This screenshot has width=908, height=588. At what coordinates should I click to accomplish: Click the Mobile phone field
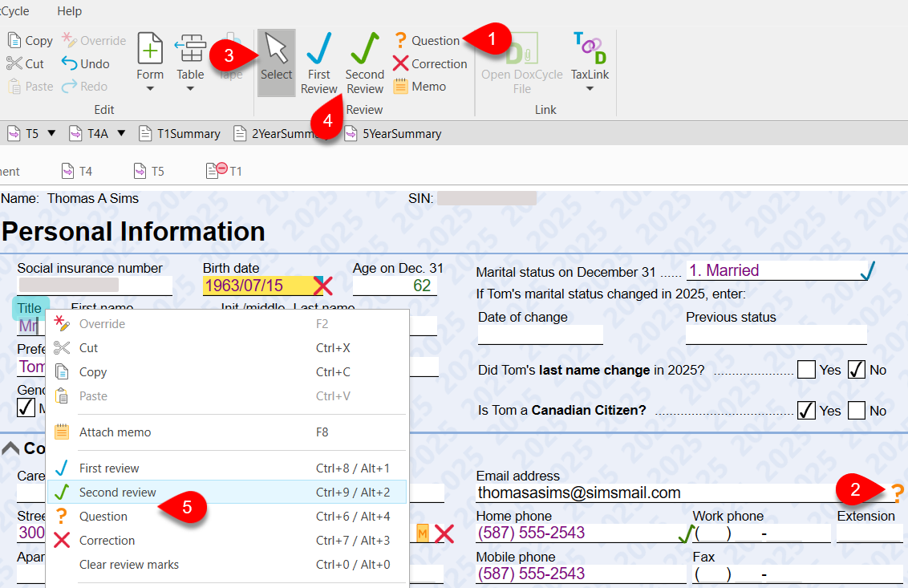581,574
